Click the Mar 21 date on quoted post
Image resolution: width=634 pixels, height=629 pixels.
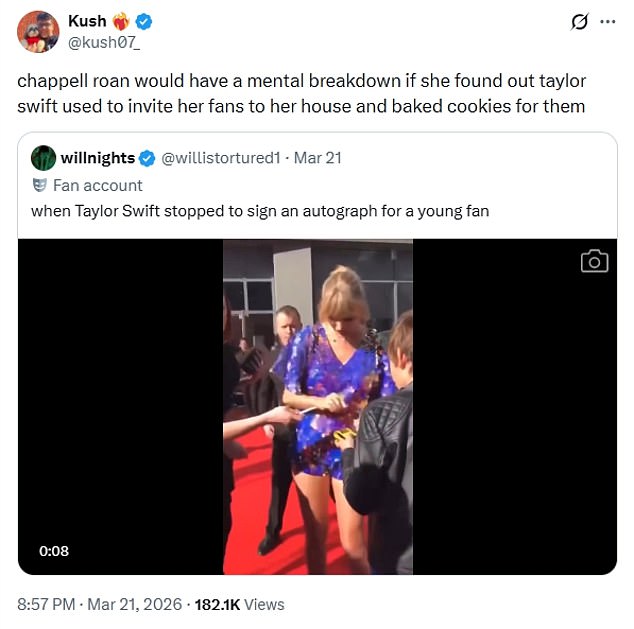(318, 158)
